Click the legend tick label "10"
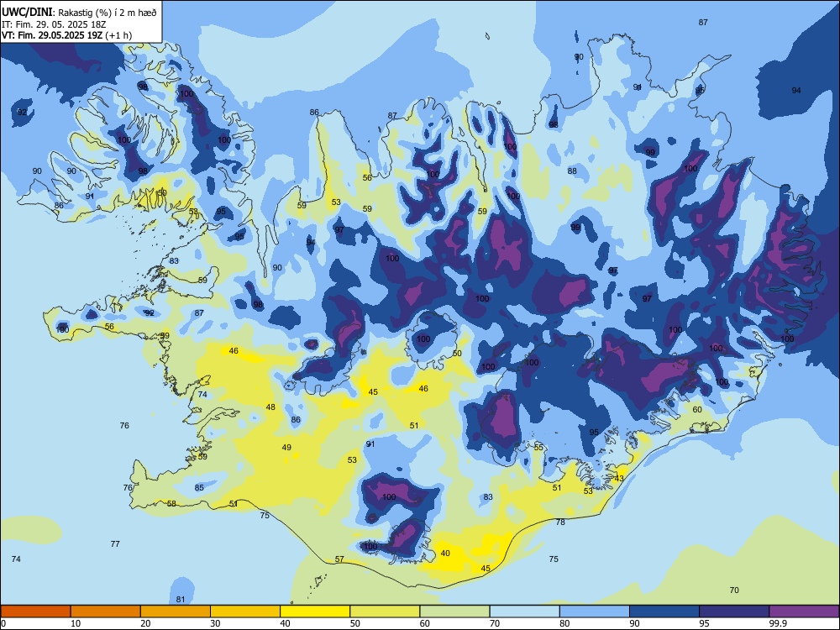This screenshot has width=840, height=630. coord(76,623)
